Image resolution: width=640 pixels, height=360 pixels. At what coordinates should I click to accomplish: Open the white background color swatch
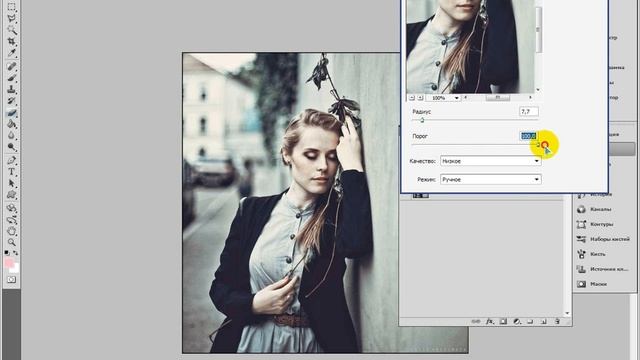pos(15,269)
